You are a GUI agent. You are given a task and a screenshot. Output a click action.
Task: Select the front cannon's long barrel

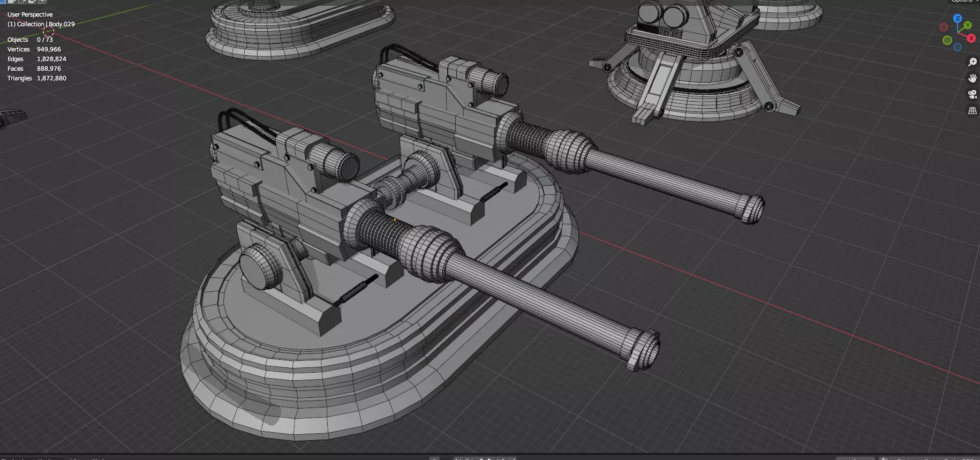click(541, 300)
